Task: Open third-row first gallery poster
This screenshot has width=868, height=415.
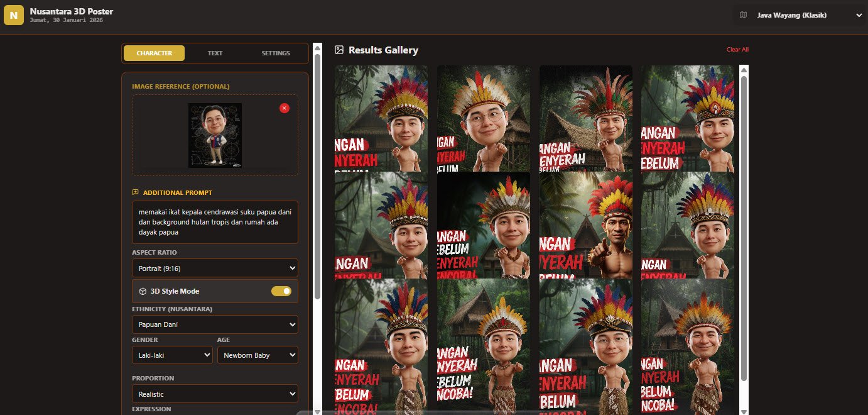Action: point(381,346)
